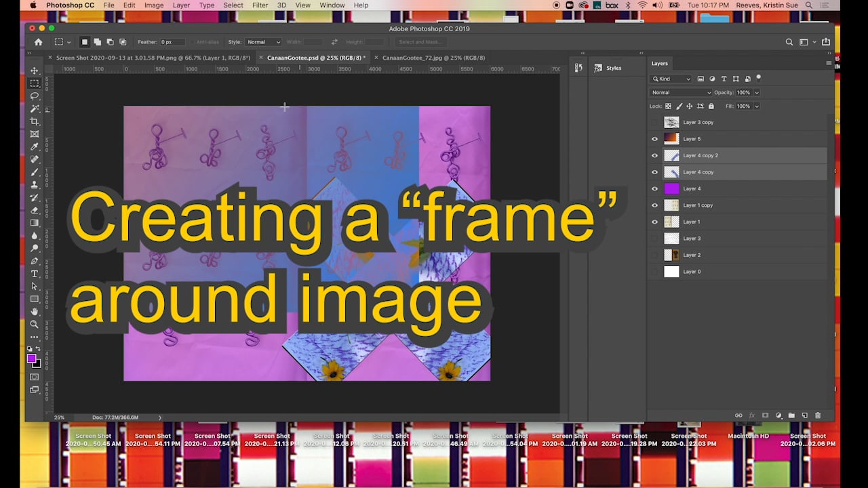Viewport: 868px width, 488px height.
Task: Go to Photoshop home screen icon
Action: [39, 42]
